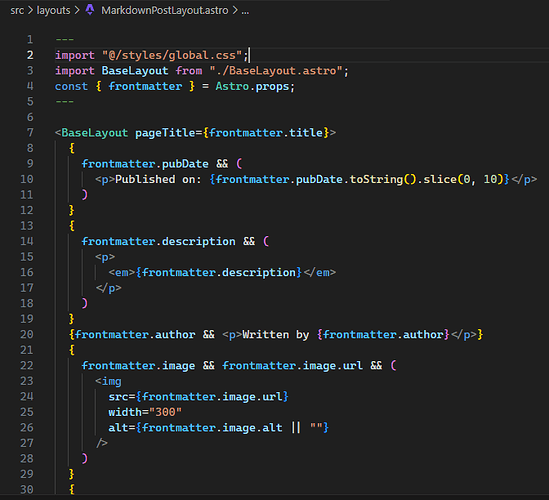This screenshot has height=500, width=549.
Task: Click 'description' on line 14
Action: [199, 241]
